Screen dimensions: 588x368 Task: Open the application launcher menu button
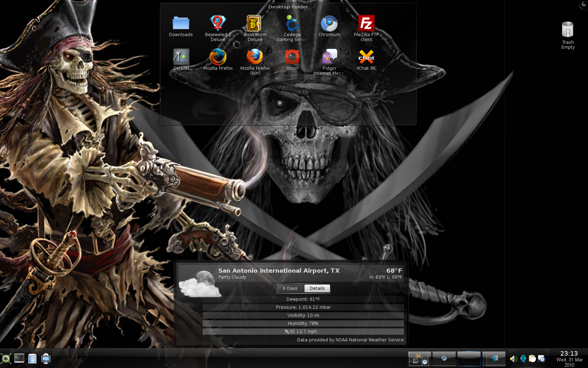[x=6, y=359]
